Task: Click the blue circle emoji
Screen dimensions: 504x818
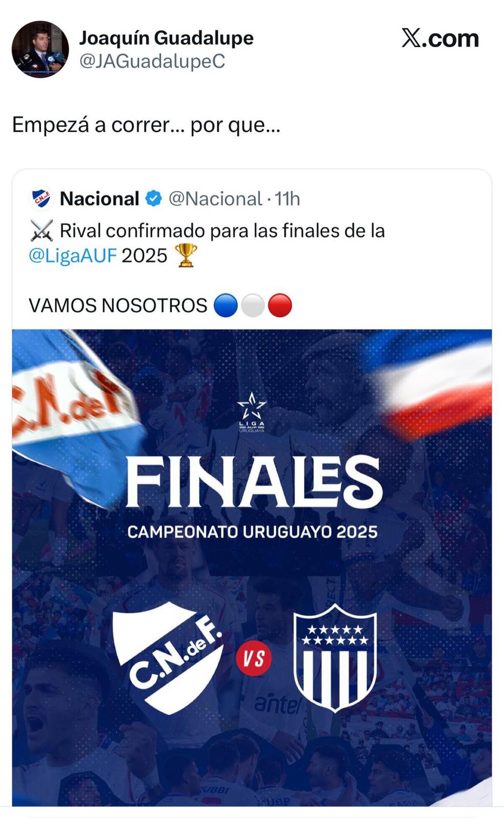Action: 225,305
